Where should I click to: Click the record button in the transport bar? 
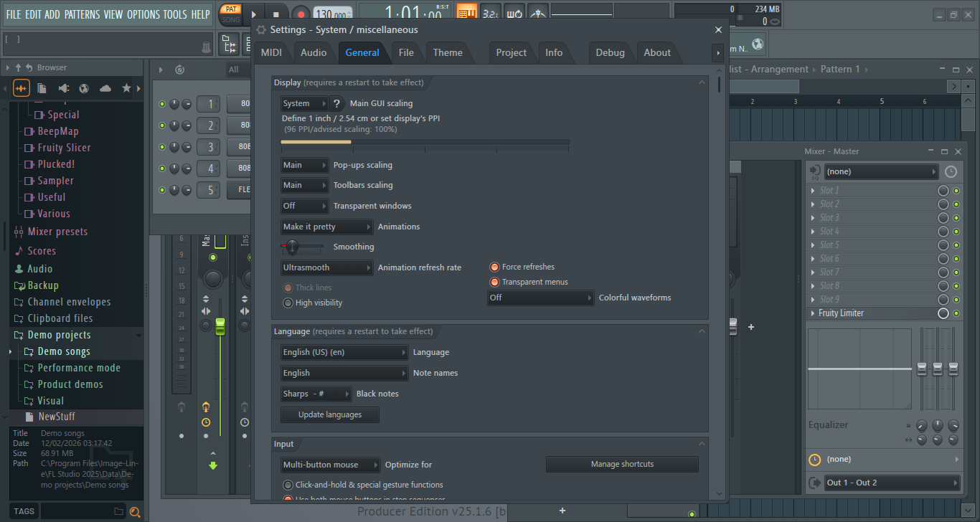301,14
